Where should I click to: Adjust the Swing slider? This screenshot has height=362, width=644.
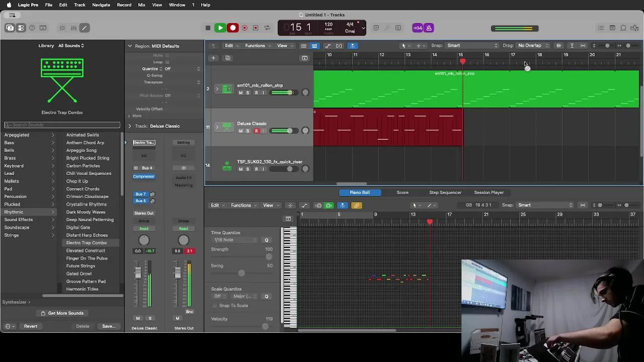242,273
